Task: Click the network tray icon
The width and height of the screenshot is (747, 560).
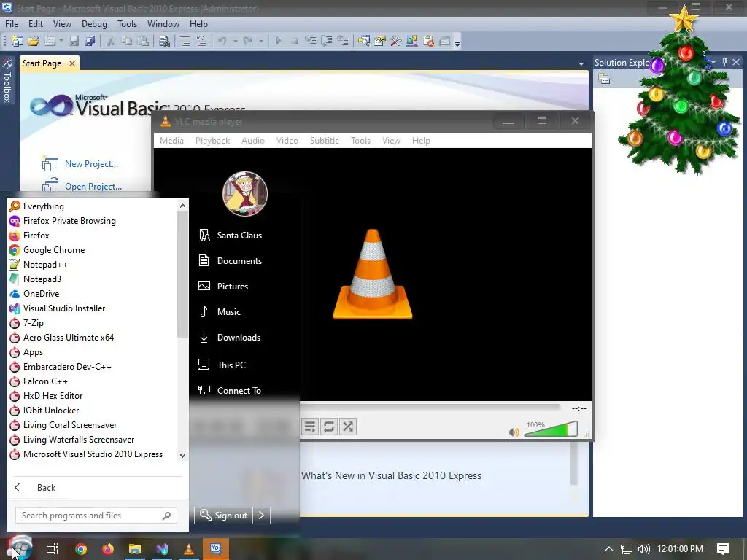Action: 627,549
